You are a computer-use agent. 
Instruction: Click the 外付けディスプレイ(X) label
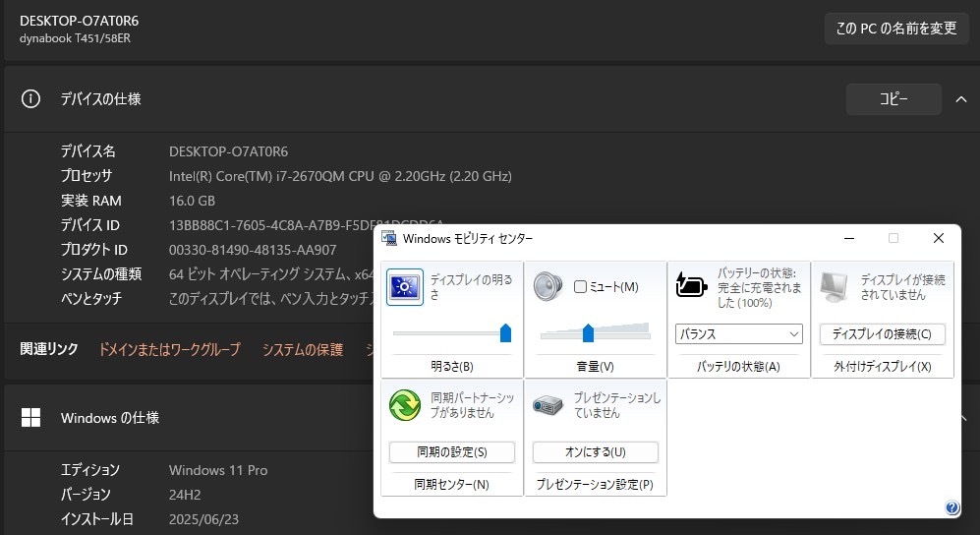pyautogui.click(x=882, y=366)
